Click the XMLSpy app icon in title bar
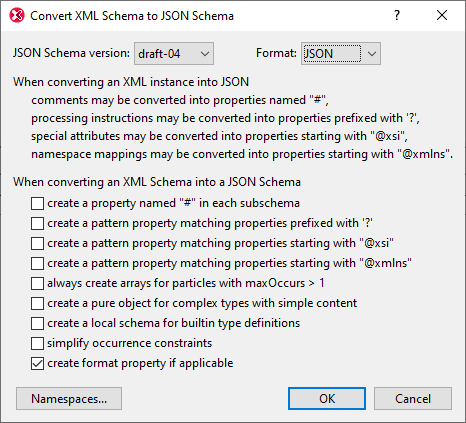The width and height of the screenshot is (466, 423). (x=17, y=15)
